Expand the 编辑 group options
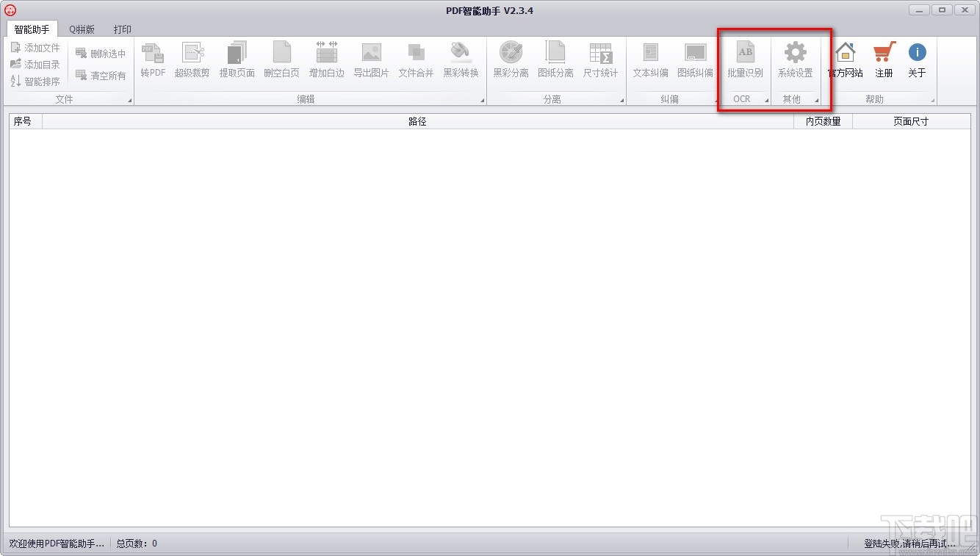This screenshot has height=556, width=980. pos(482,101)
